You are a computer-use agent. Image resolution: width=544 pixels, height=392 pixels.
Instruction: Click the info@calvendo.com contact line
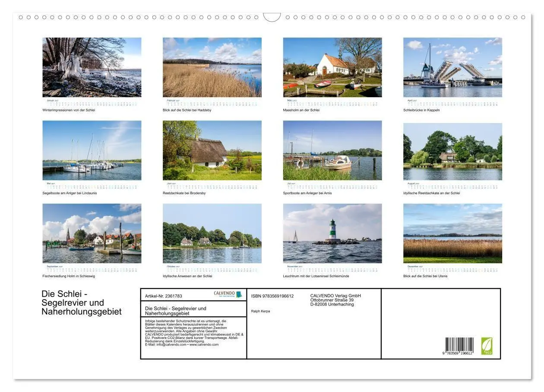[182, 345]
